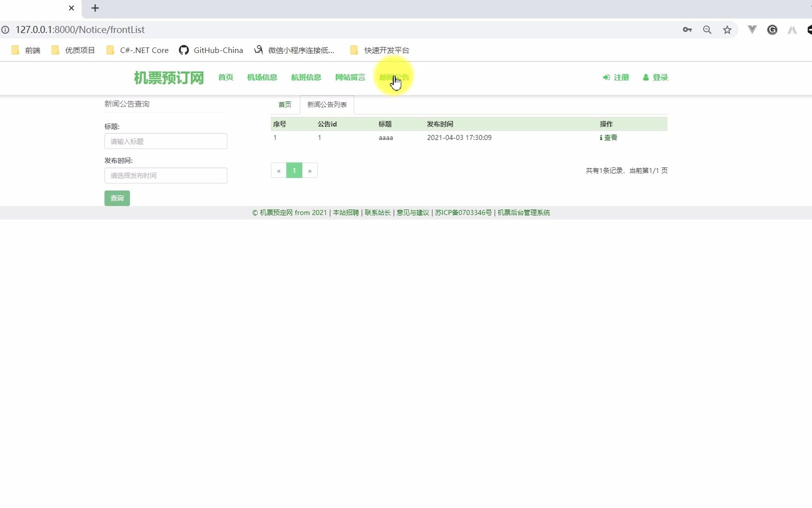
Task: Open a new browser tab
Action: (x=95, y=8)
